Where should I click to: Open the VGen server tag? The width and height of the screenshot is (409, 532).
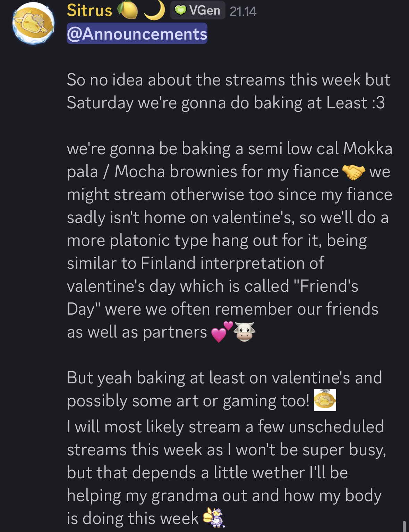(198, 10)
